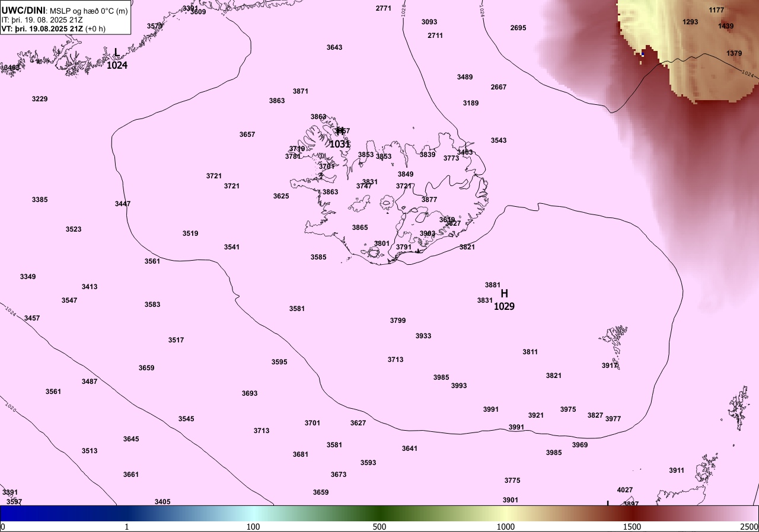The width and height of the screenshot is (759, 532).
Task: Click the 3519 height value
Action: click(x=190, y=233)
